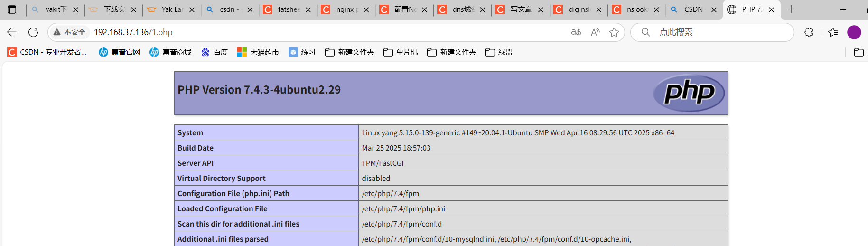Open the tab actions menu icon

click(12, 9)
